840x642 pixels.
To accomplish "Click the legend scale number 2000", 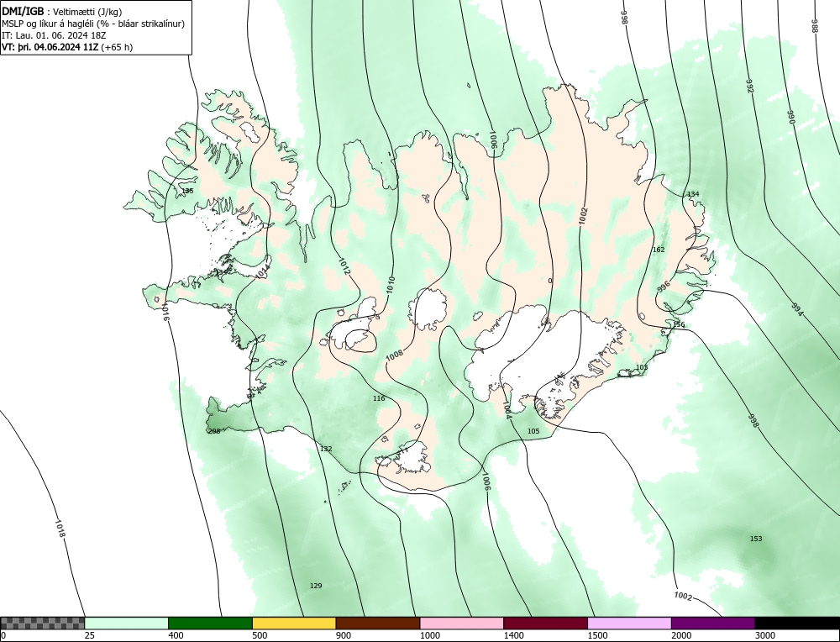I will coord(681,635).
